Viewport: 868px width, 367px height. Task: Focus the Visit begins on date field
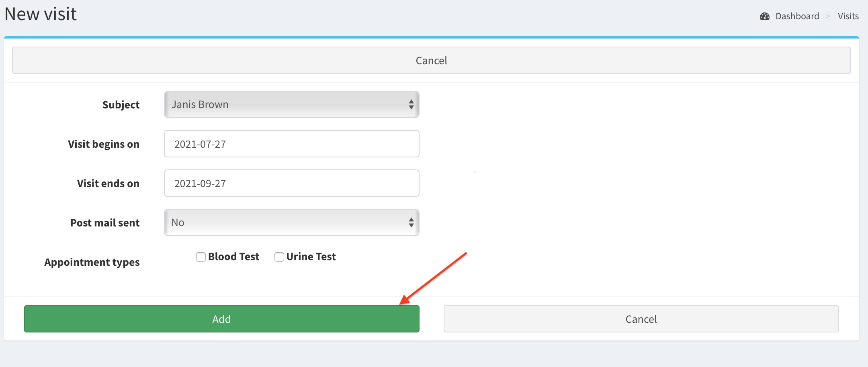tap(291, 144)
